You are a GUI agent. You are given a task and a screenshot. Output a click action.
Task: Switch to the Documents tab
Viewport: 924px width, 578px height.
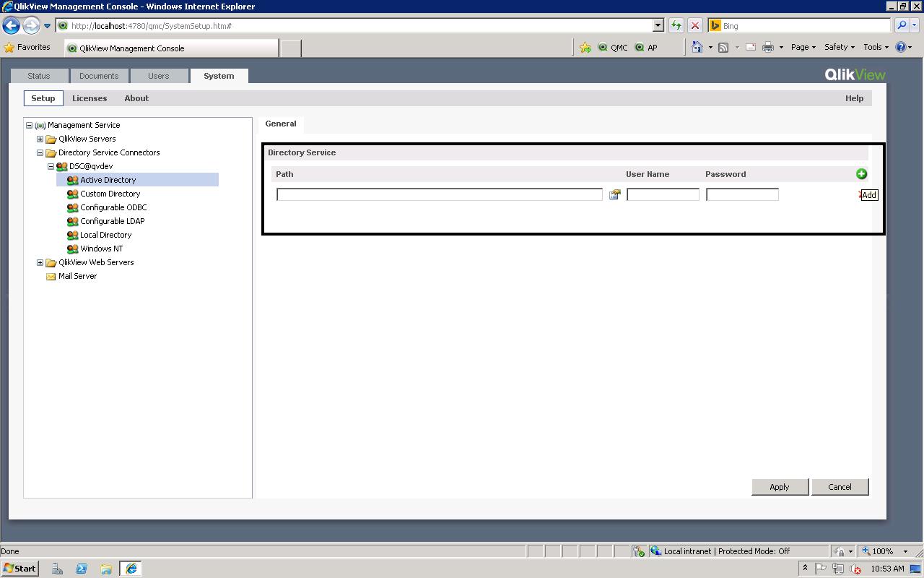[99, 76]
